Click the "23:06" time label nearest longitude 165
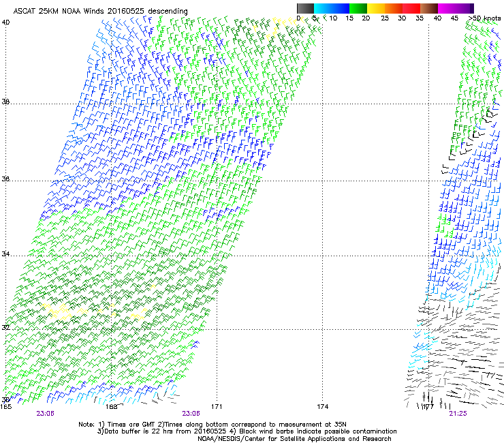 coord(46,414)
